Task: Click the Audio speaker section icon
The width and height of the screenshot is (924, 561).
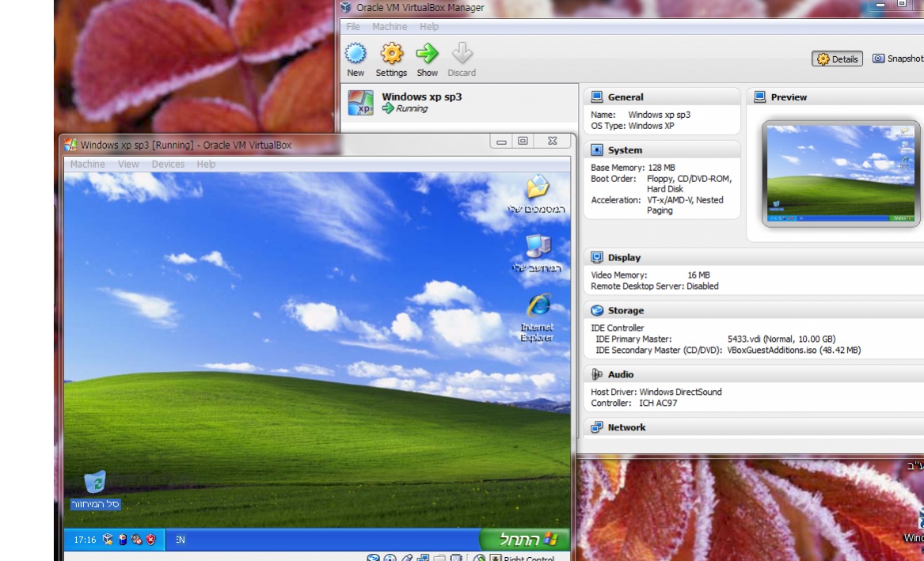Action: (596, 373)
